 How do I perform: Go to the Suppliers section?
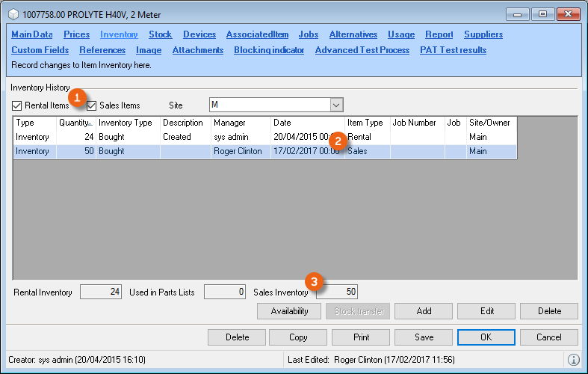pyautogui.click(x=483, y=34)
